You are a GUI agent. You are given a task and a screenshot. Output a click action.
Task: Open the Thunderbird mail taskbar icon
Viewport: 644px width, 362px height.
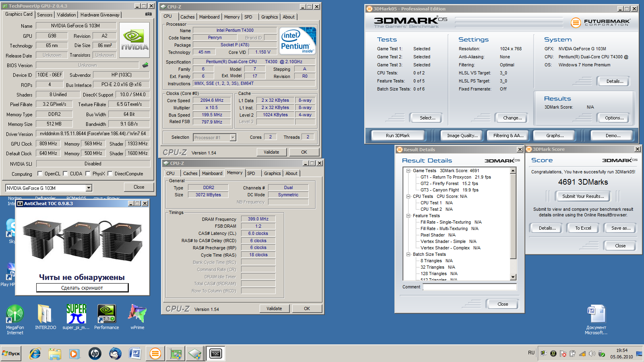click(x=115, y=354)
